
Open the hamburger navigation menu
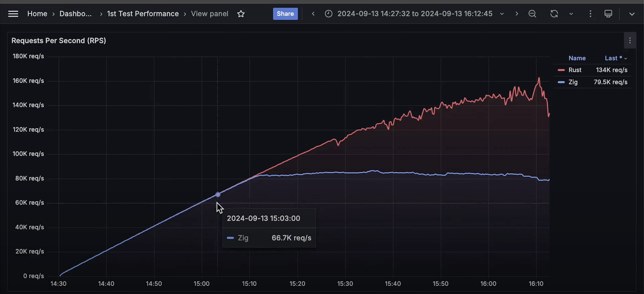click(x=13, y=14)
